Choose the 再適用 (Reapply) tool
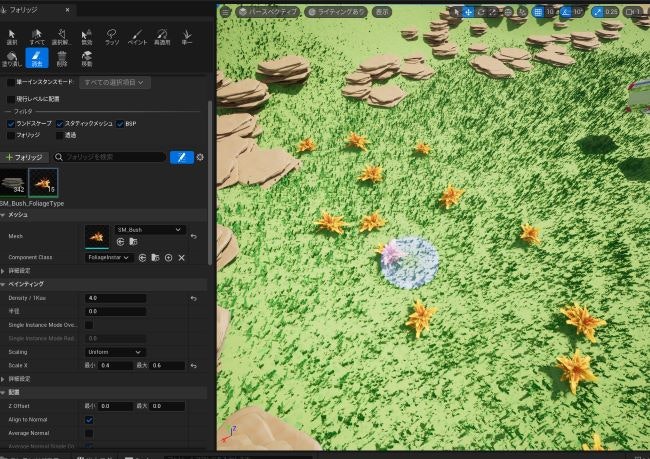 point(162,37)
